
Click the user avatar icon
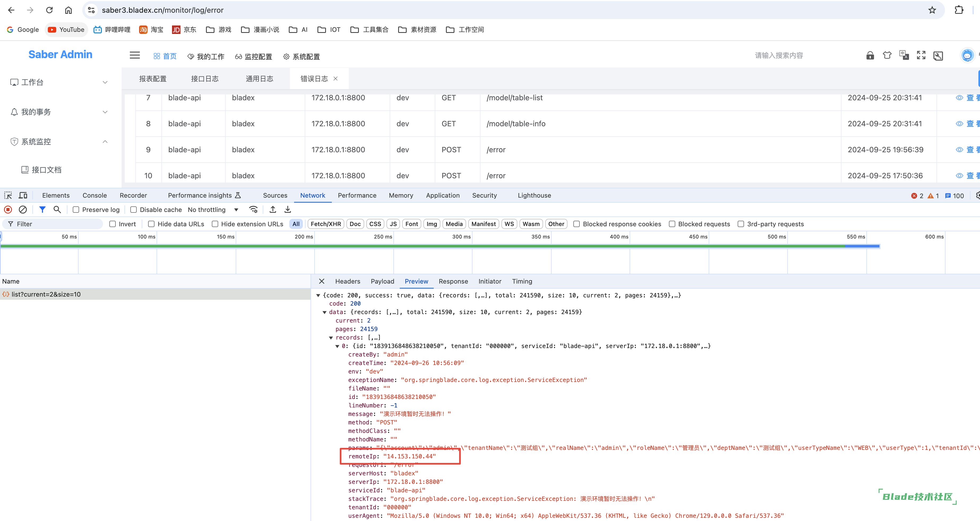pos(967,55)
